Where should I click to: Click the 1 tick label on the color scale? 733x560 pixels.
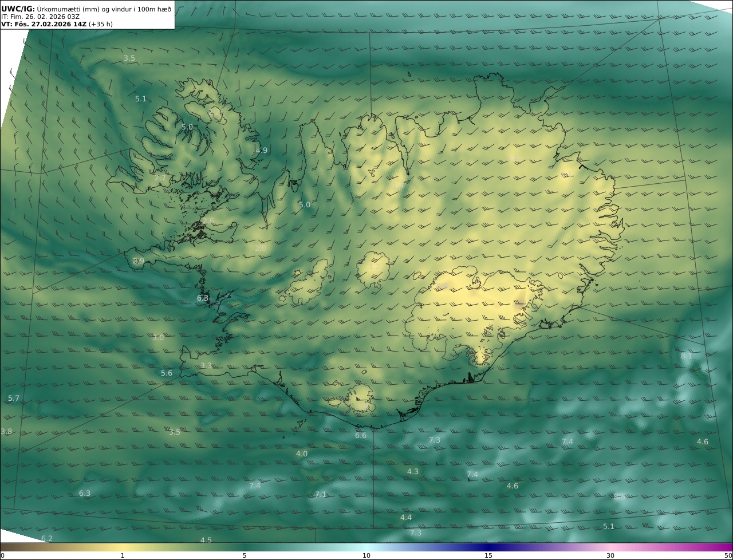click(x=122, y=555)
